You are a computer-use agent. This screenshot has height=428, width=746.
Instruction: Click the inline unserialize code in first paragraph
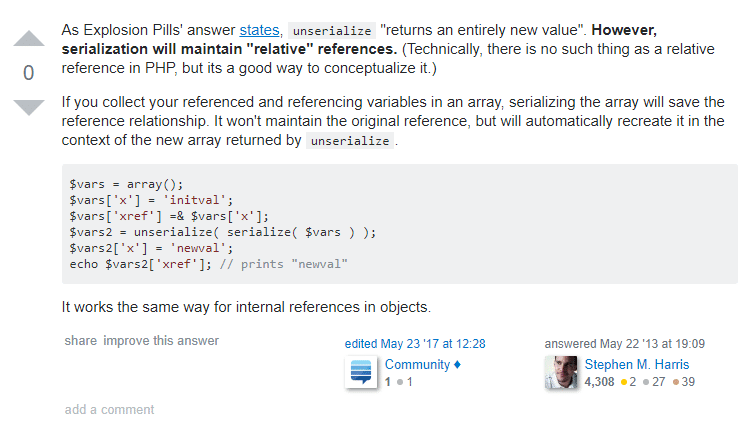click(x=332, y=31)
